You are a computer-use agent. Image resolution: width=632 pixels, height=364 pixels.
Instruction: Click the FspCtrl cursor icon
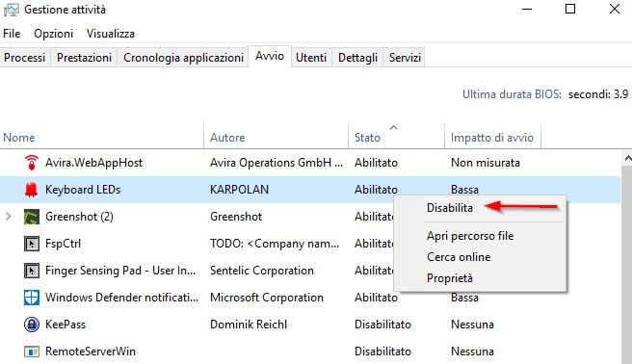32,244
